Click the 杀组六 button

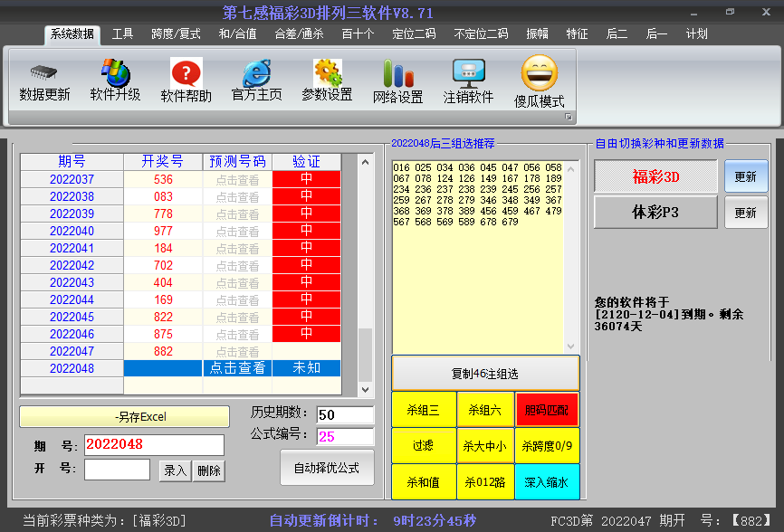[x=485, y=410]
